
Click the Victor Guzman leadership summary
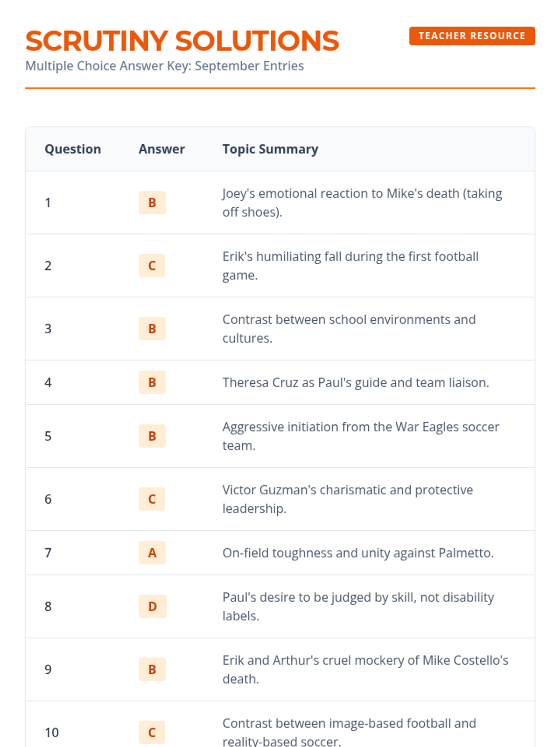coord(348,499)
